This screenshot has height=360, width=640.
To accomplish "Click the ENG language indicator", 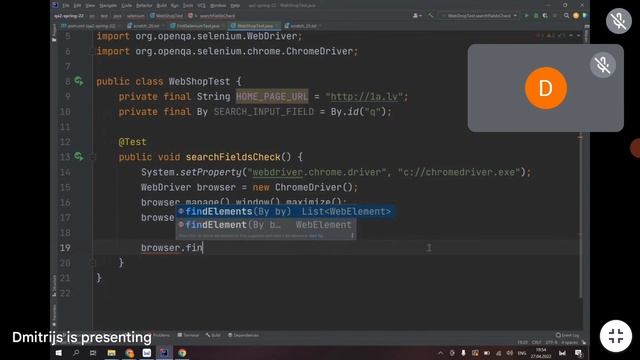I will click(522, 353).
